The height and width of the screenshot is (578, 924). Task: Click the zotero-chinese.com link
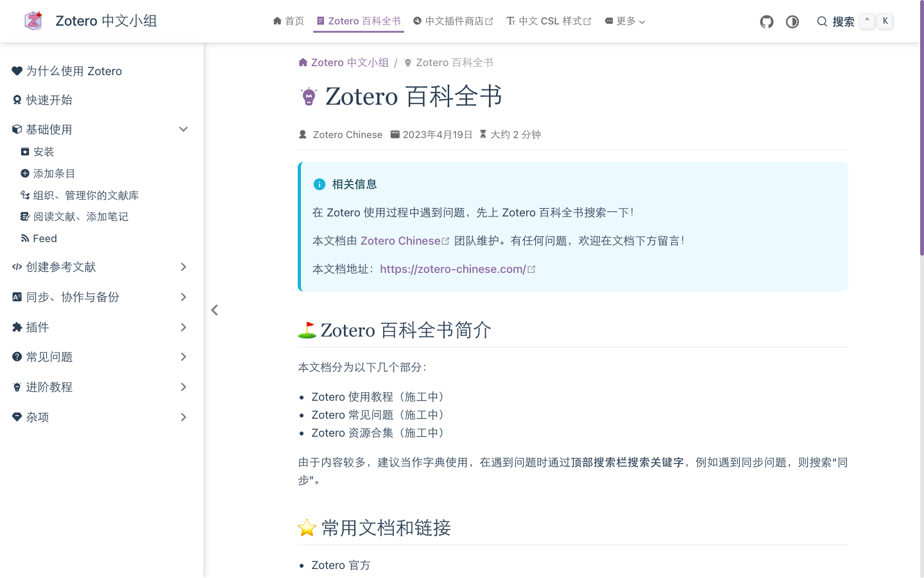point(453,269)
